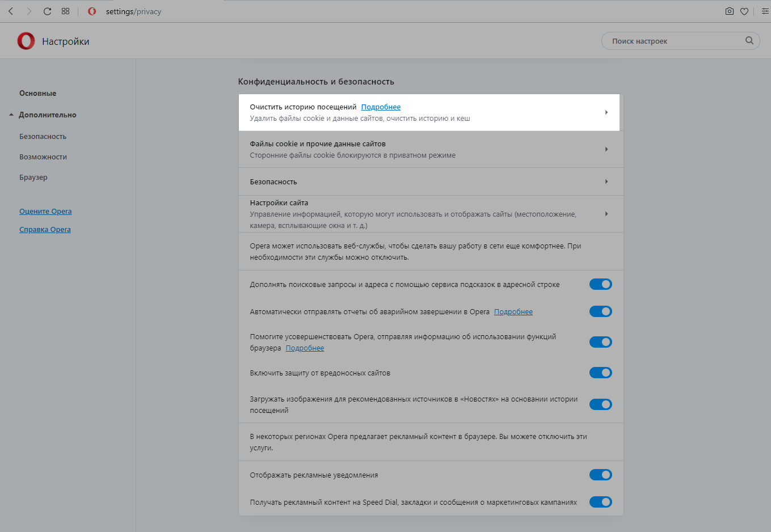Image resolution: width=771 pixels, height=532 pixels.
Task: Click heart icon to bookmark page
Action: click(x=744, y=11)
